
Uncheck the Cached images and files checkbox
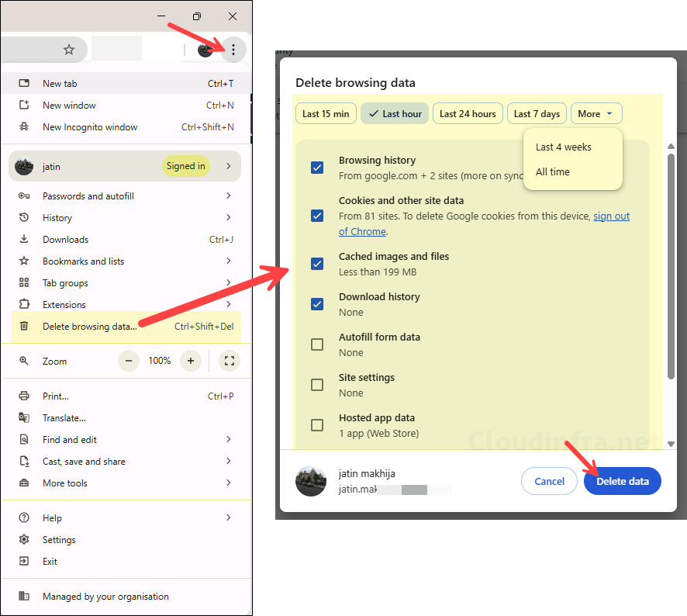coord(317,264)
